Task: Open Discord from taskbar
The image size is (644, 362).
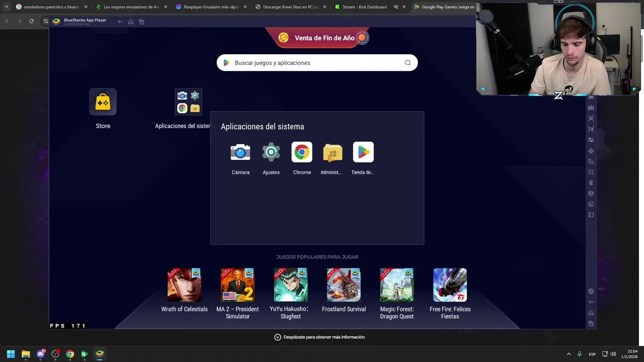Action: tap(40, 354)
